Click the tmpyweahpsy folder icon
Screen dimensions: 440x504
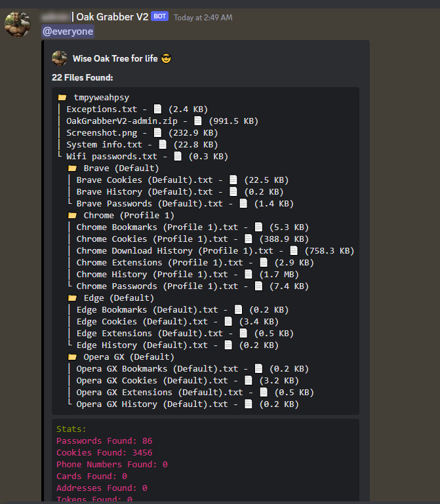coord(62,98)
